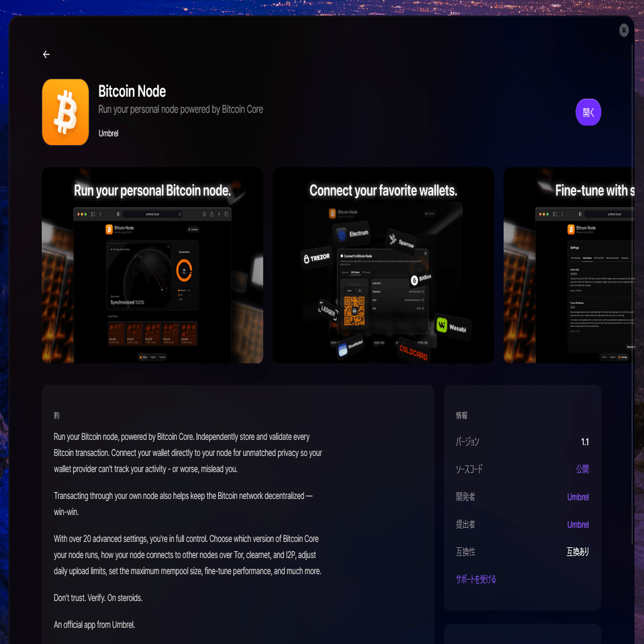The width and height of the screenshot is (644, 644).
Task: Click the バージョン label
Action: tap(467, 442)
